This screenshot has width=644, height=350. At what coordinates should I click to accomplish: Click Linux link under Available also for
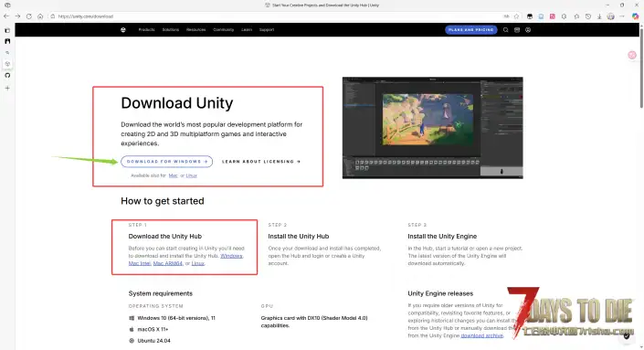point(192,175)
